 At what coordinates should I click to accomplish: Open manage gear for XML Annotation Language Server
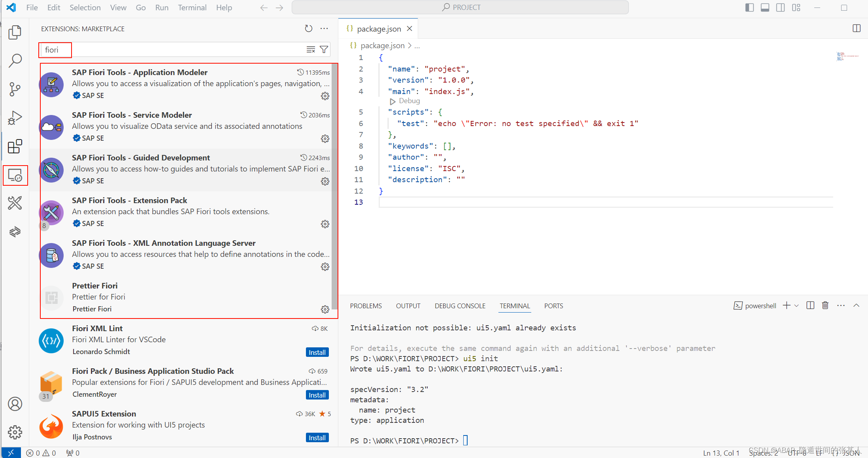pos(325,267)
